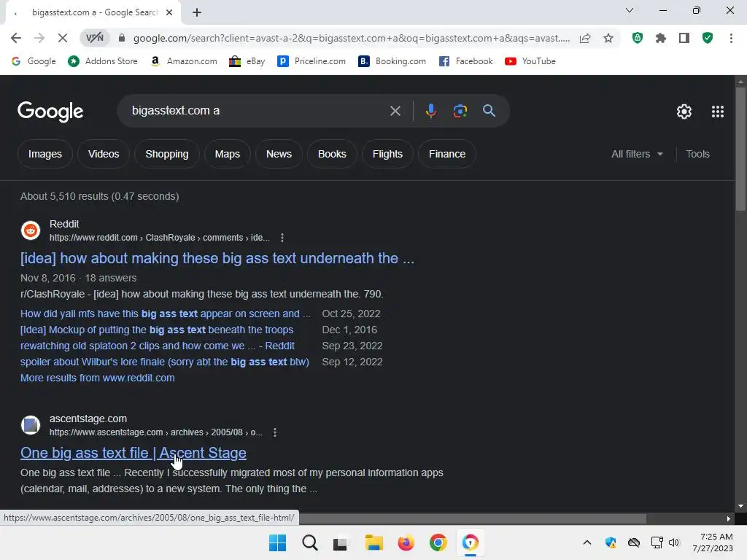Switch to Books results
This screenshot has width=747, height=560.
point(332,154)
